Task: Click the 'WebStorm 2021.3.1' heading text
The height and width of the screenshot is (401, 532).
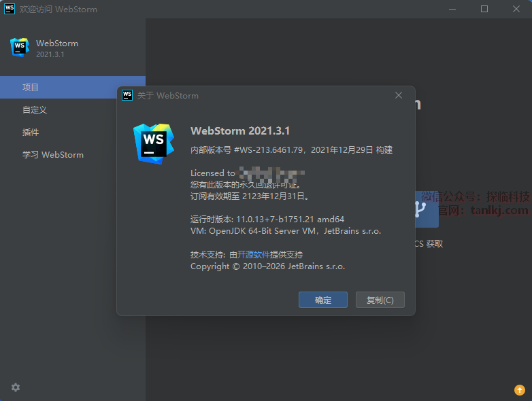Action: [x=240, y=131]
